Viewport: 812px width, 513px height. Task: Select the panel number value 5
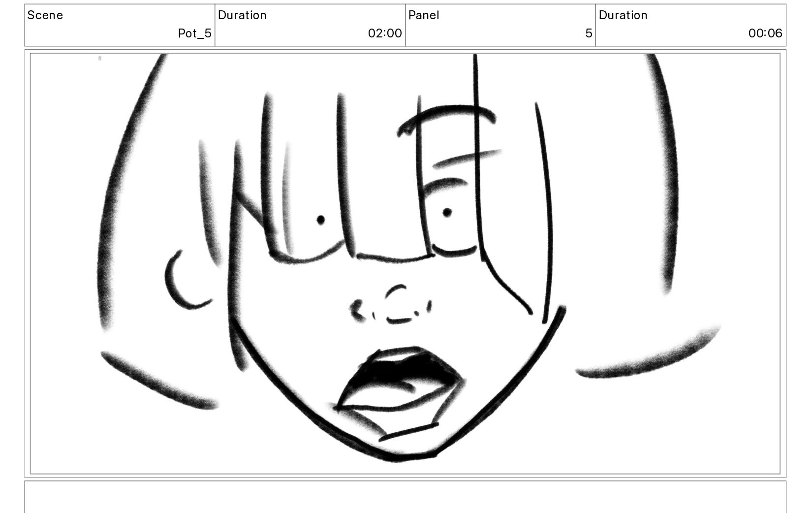589,33
